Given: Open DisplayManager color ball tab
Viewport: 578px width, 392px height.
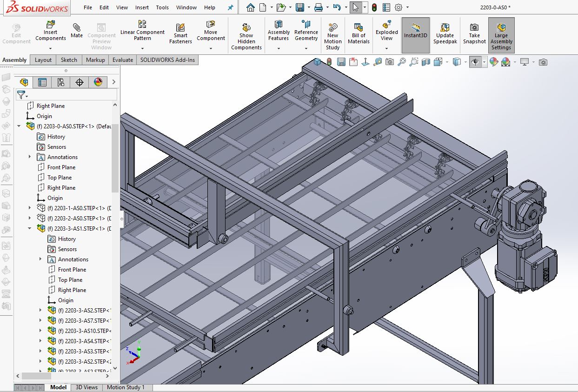Looking at the screenshot, I should click(98, 82).
